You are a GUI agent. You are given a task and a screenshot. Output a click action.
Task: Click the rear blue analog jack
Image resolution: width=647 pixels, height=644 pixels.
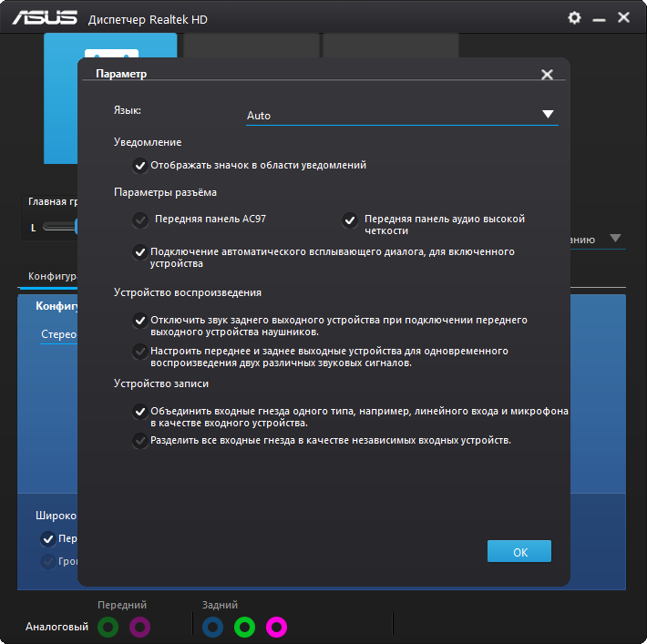(213, 627)
